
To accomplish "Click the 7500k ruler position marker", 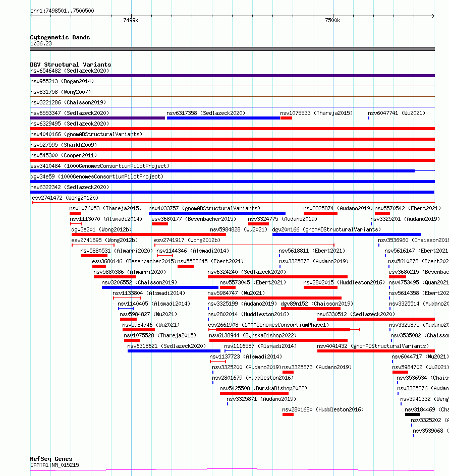I will coord(332,20).
